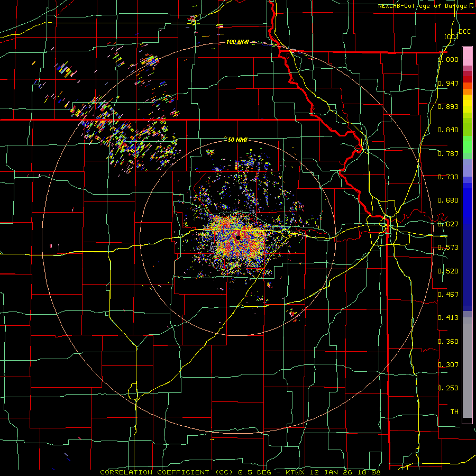
Task: Click the CORRELATION COEFFICIENT caption at bottom
Action: click(x=240, y=472)
